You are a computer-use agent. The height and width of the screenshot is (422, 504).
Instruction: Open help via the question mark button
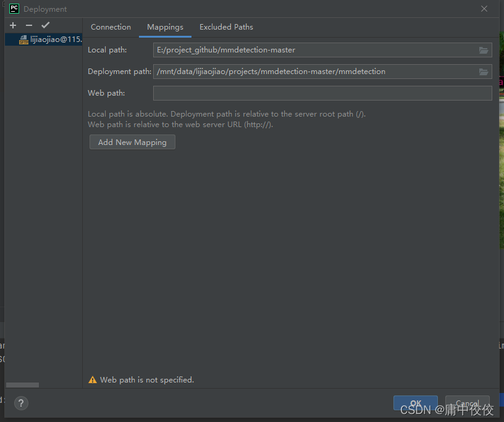pyautogui.click(x=21, y=403)
